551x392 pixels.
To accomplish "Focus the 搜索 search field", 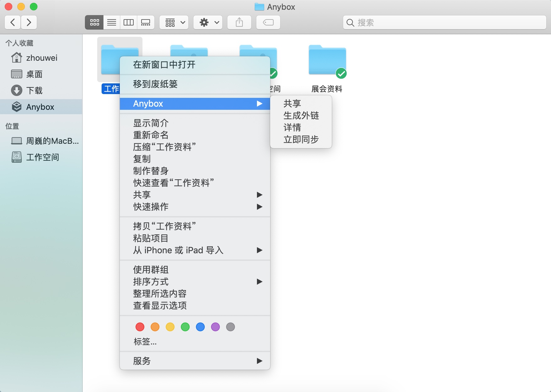I will pos(444,22).
